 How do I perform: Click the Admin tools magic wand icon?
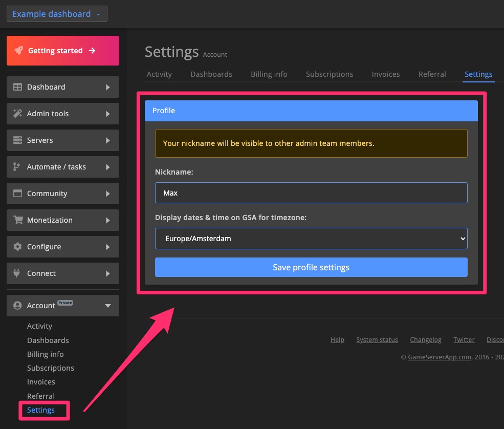coord(17,114)
